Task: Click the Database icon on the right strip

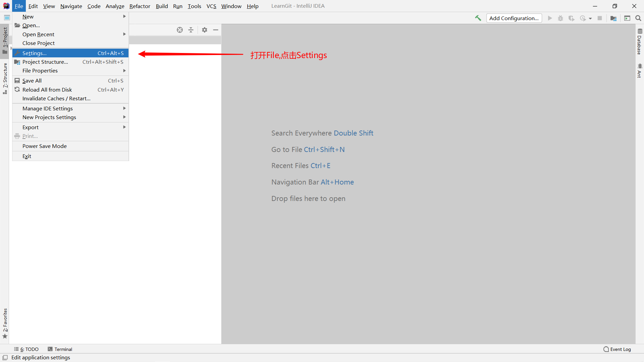Action: [x=640, y=31]
